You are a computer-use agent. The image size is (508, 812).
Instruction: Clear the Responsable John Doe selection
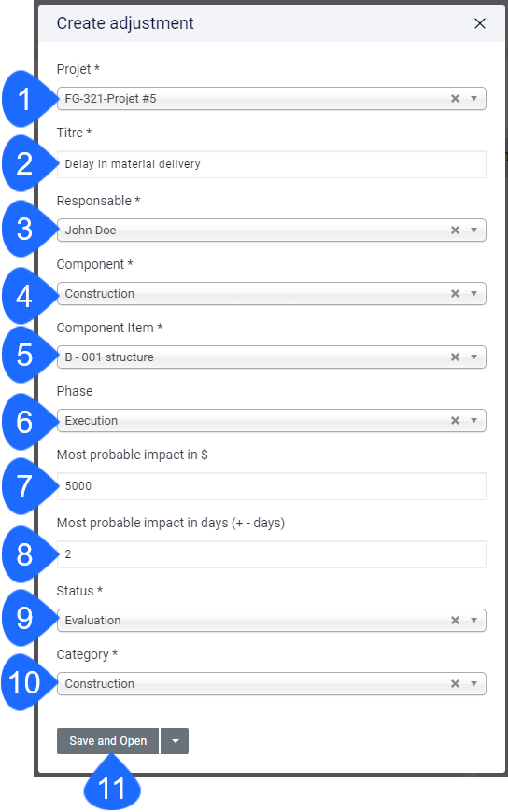(455, 230)
